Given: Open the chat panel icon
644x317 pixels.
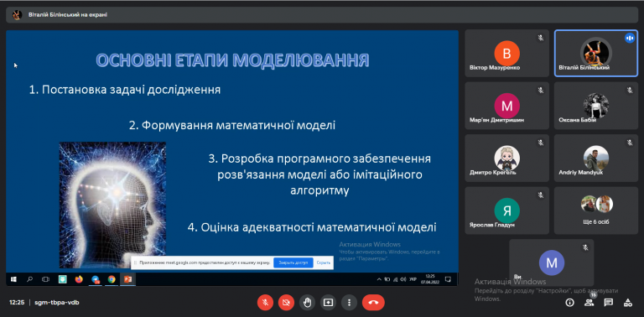Looking at the screenshot, I should [609, 303].
